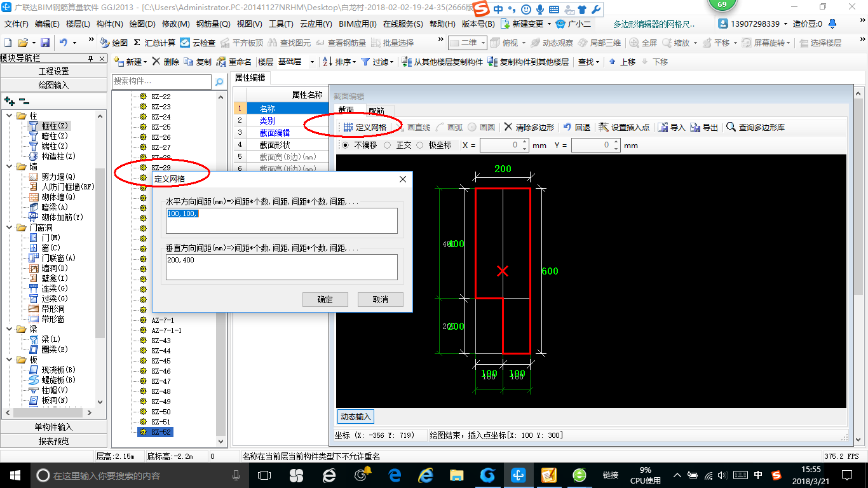The image size is (868, 488).
Task: Open the 过滤 filter dropdown
Action: [x=377, y=62]
